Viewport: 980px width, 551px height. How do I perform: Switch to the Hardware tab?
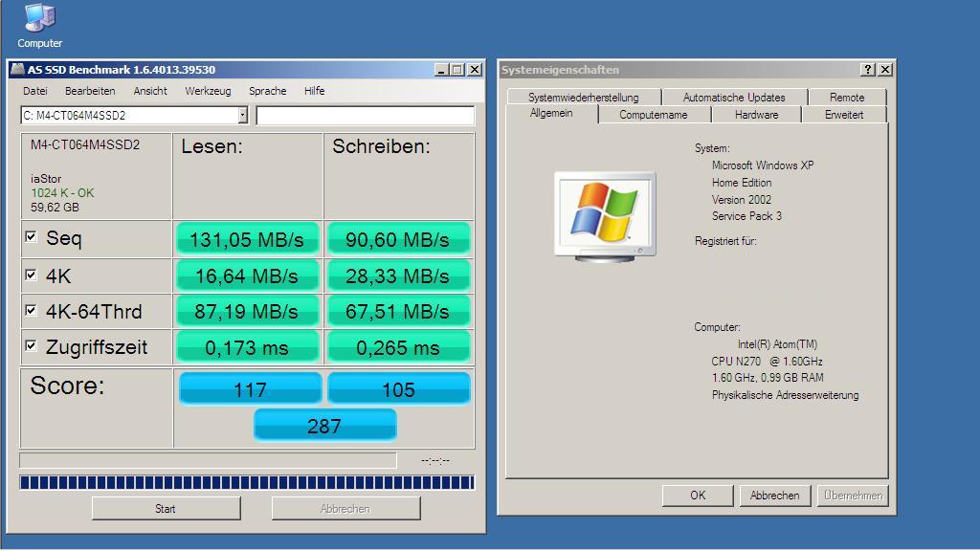[756, 115]
